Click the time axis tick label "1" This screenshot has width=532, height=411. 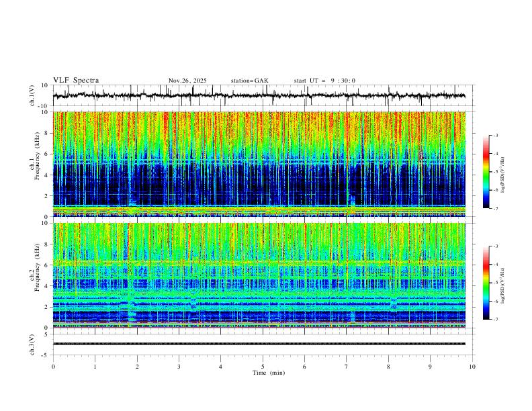(95, 367)
